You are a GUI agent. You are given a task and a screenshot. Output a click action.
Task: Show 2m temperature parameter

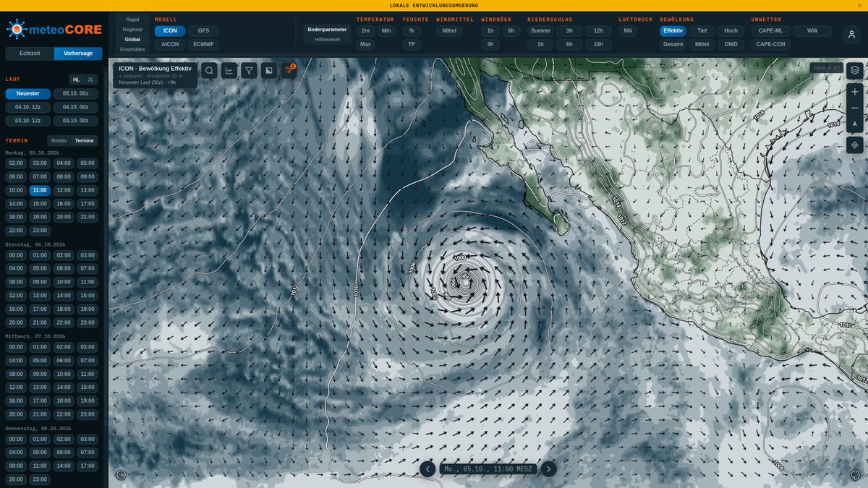365,31
